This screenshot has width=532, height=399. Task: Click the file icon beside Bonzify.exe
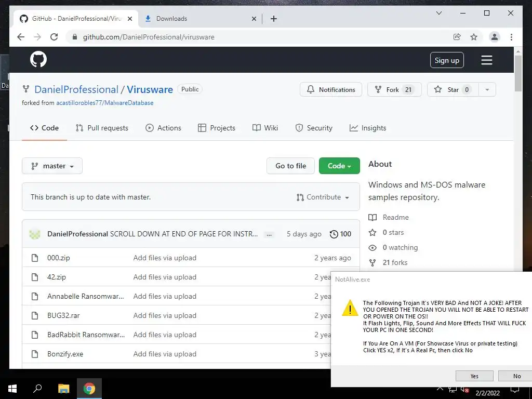(x=35, y=354)
